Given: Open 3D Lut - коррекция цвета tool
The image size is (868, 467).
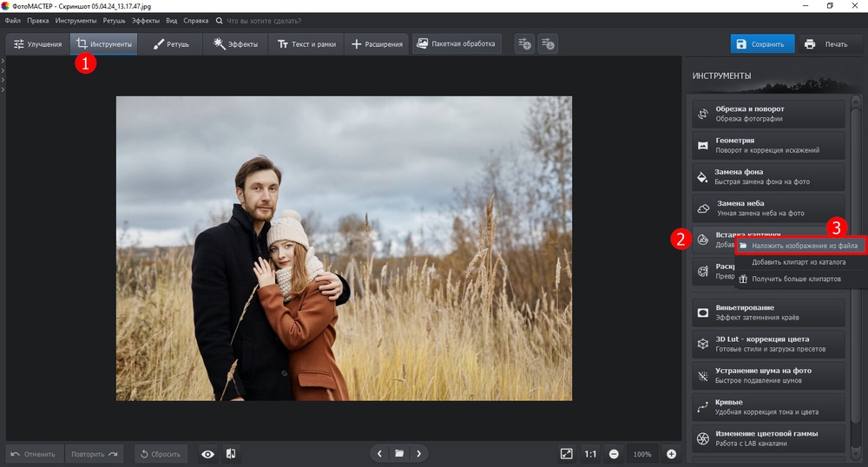Looking at the screenshot, I should point(768,344).
